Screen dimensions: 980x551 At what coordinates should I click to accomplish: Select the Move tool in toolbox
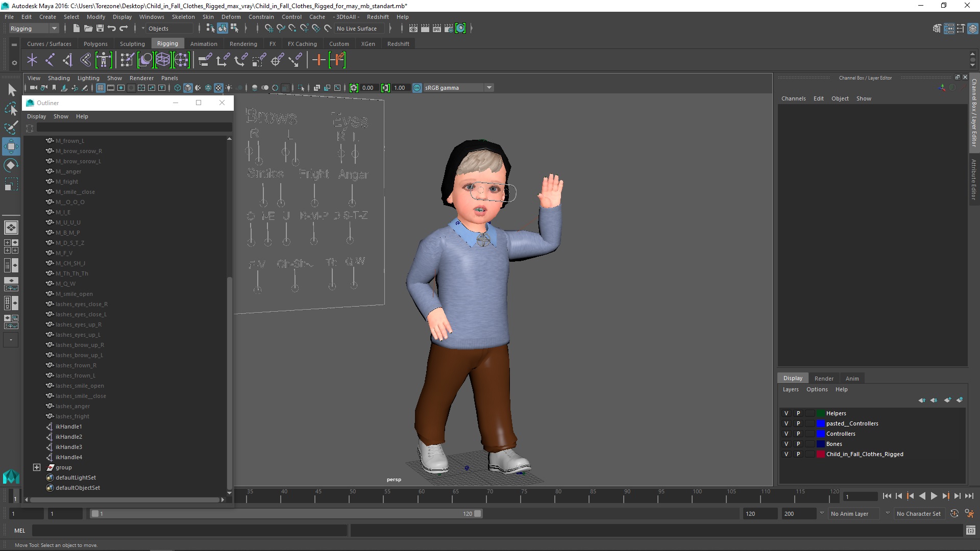coord(11,146)
